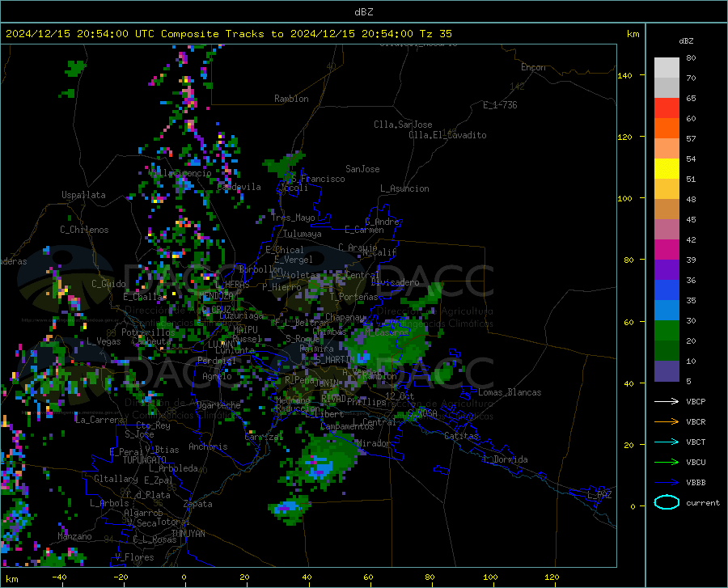Click the Villavicencio map label

point(181,173)
